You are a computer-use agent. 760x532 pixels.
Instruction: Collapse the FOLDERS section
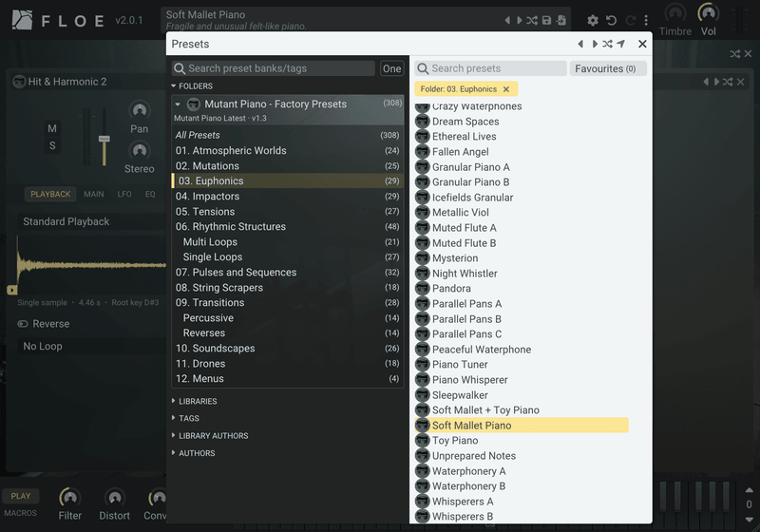[x=192, y=86]
